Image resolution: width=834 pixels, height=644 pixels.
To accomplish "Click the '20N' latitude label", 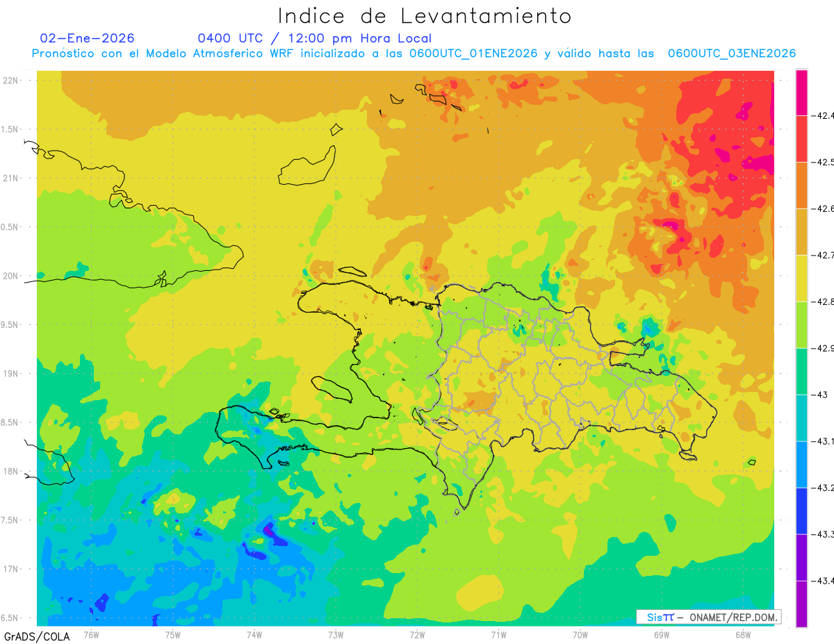I will pos(11,276).
